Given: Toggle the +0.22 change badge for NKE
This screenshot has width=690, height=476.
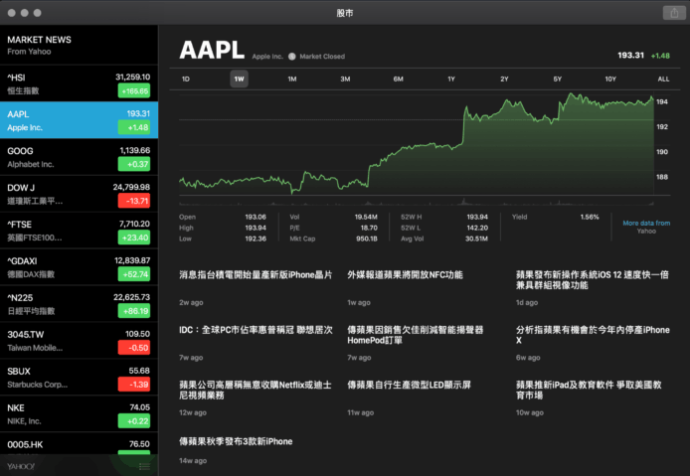Looking at the screenshot, I should (134, 421).
